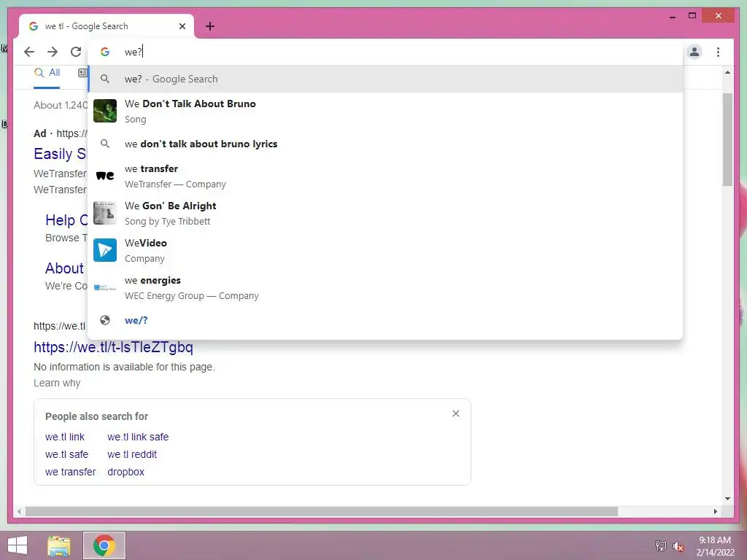
Task: Minimize the Chrome window
Action: click(x=672, y=16)
